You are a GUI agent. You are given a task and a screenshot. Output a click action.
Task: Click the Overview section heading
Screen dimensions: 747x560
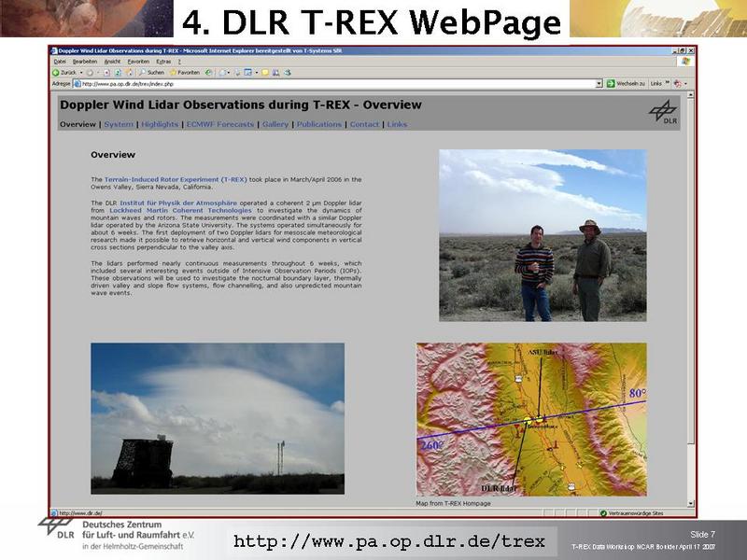click(113, 155)
